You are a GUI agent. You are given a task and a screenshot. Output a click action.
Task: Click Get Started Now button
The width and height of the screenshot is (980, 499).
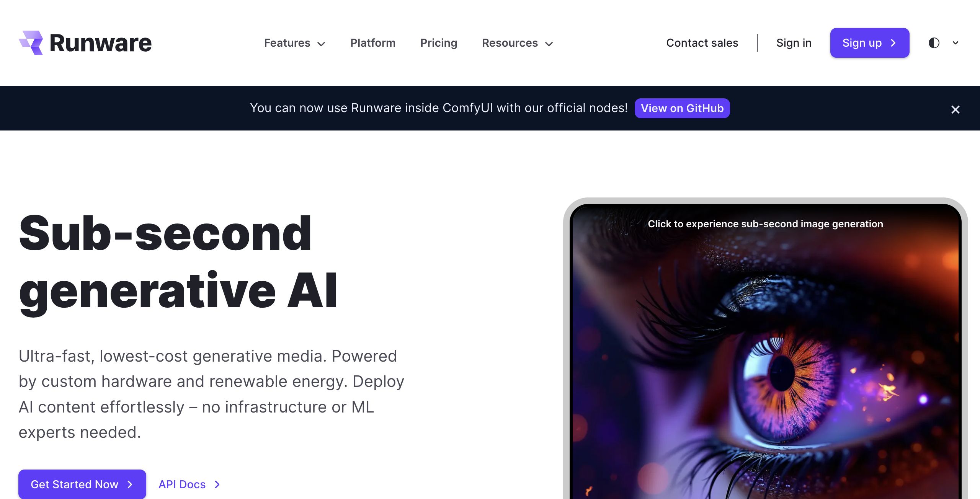tap(82, 484)
